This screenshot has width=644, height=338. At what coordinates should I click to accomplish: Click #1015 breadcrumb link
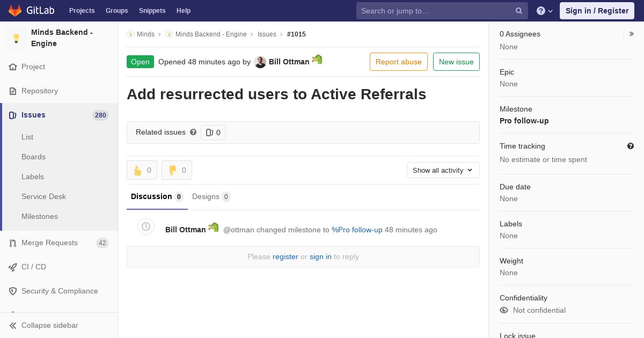(x=296, y=34)
